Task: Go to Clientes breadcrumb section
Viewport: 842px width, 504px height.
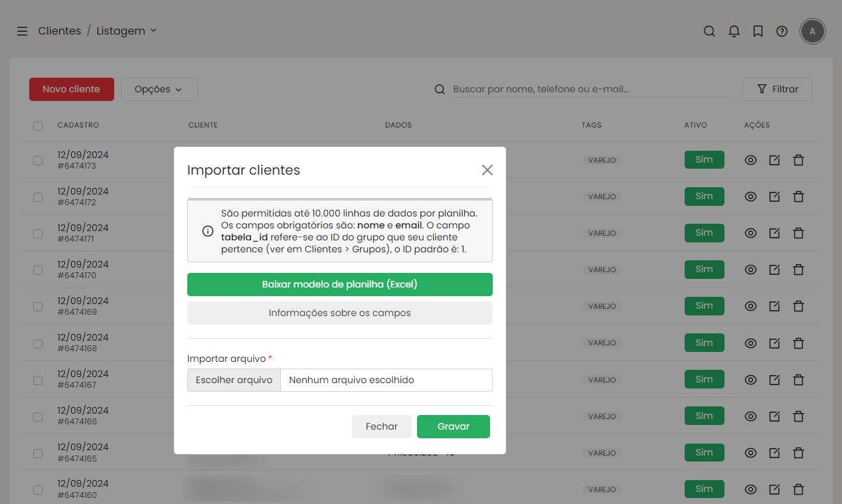Action: click(x=59, y=31)
